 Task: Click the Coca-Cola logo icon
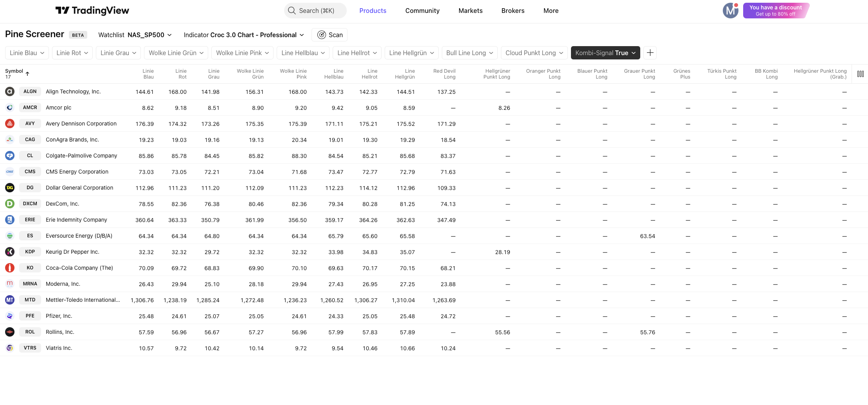pyautogui.click(x=10, y=268)
